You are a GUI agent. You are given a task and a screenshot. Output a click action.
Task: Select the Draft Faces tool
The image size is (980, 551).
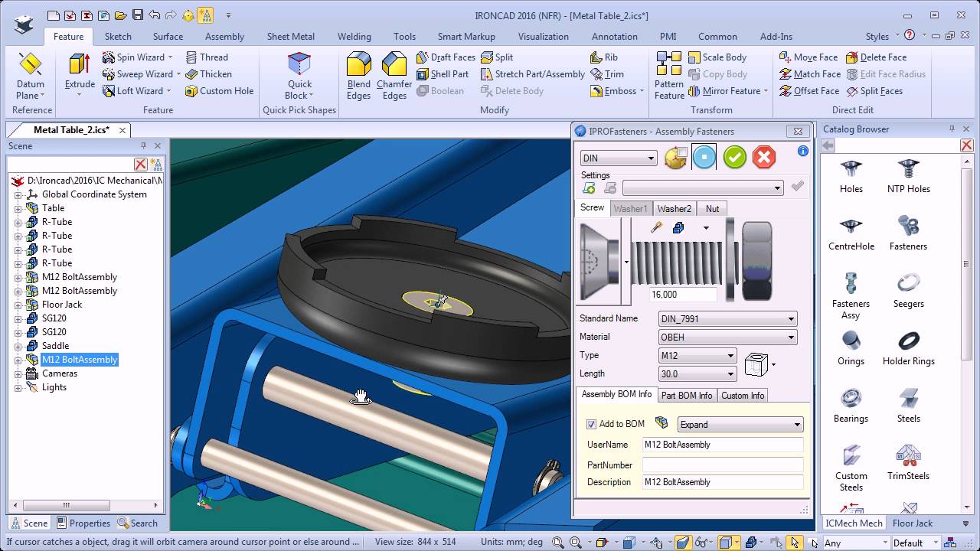[446, 57]
